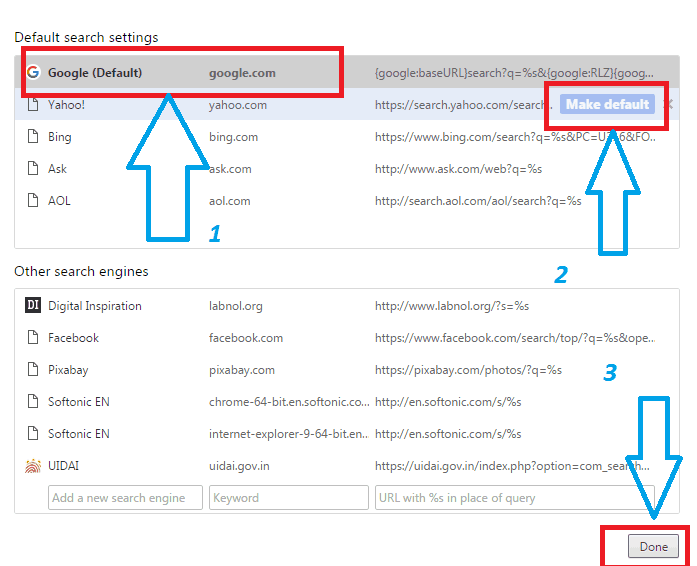Viewport: 697px width, 566px height.
Task: Make Yahoo! the default search engine
Action: 607,104
